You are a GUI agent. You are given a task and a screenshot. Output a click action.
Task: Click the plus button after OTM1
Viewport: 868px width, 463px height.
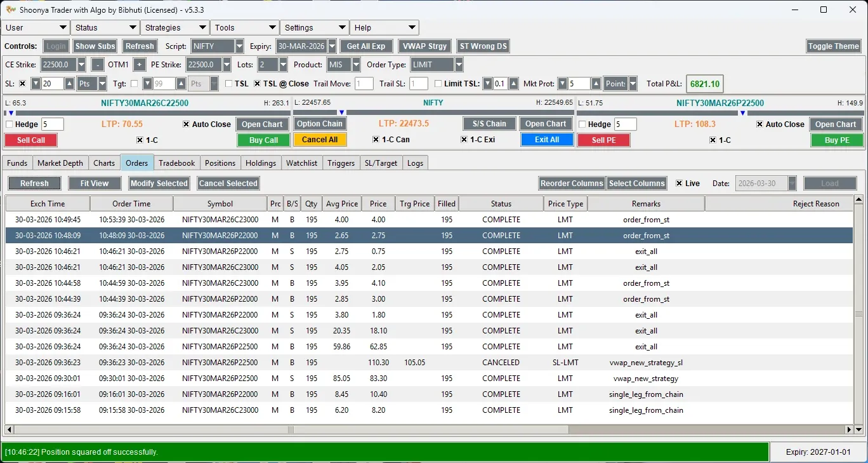(139, 65)
